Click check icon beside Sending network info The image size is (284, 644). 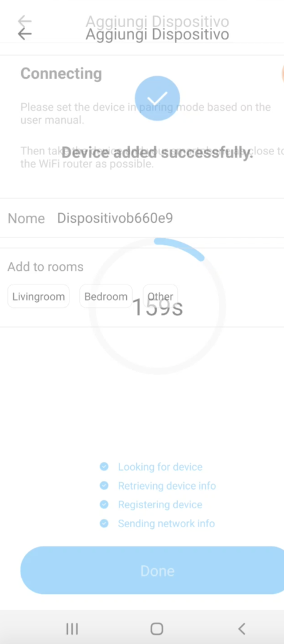pos(104,523)
